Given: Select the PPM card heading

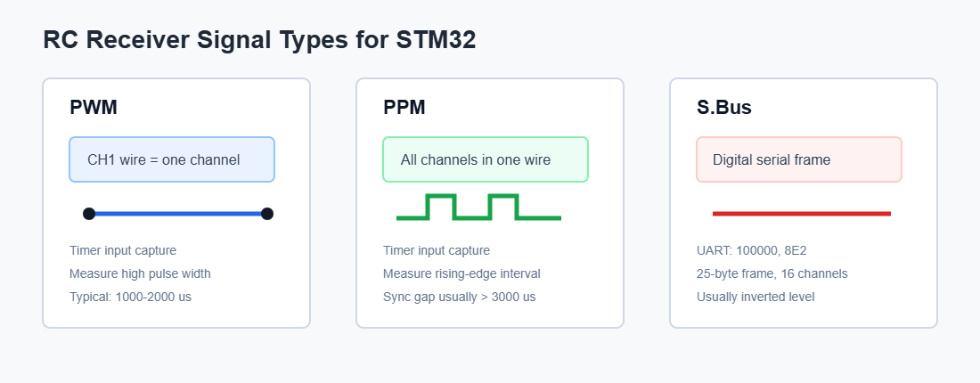Looking at the screenshot, I should 404,108.
